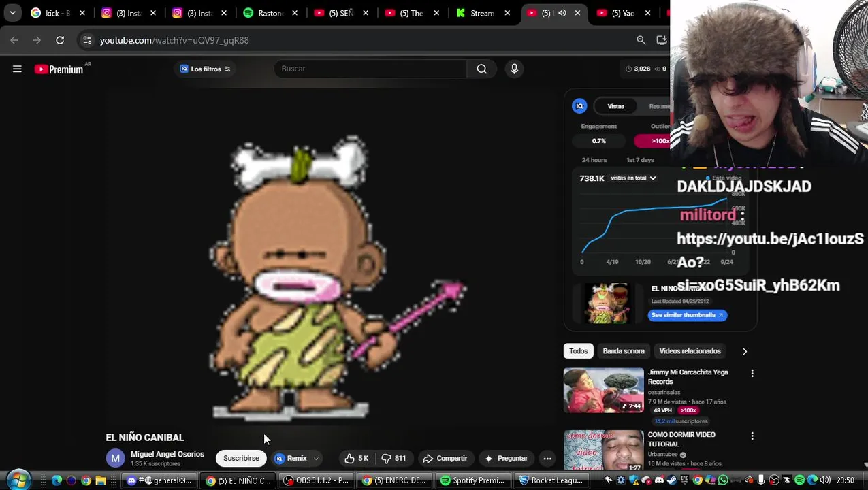Viewport: 868px width, 490px height.
Task: Close the kick Google tab
Action: click(x=82, y=13)
